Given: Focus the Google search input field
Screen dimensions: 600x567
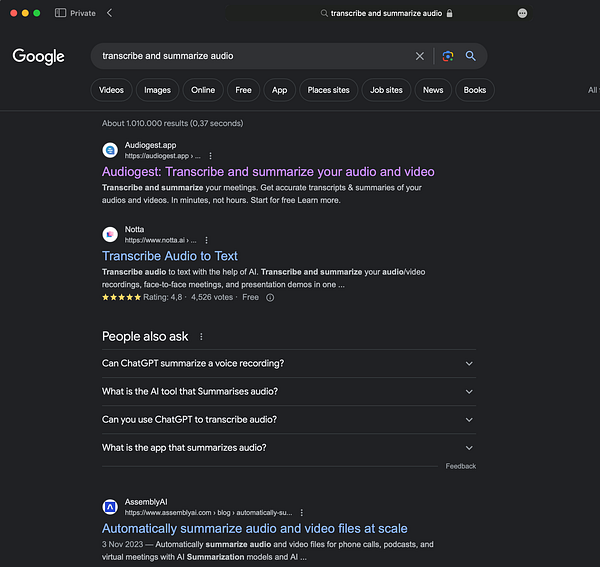Looking at the screenshot, I should [250, 56].
